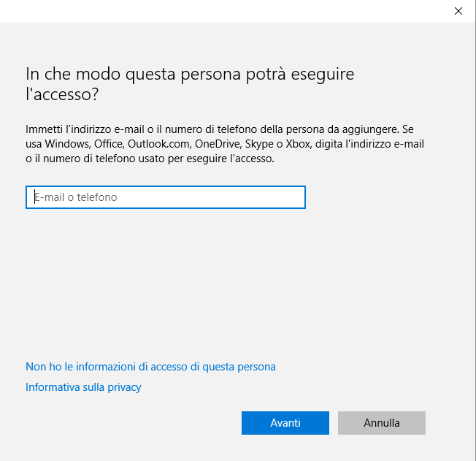Click the word "Skype" in the description

(261, 144)
